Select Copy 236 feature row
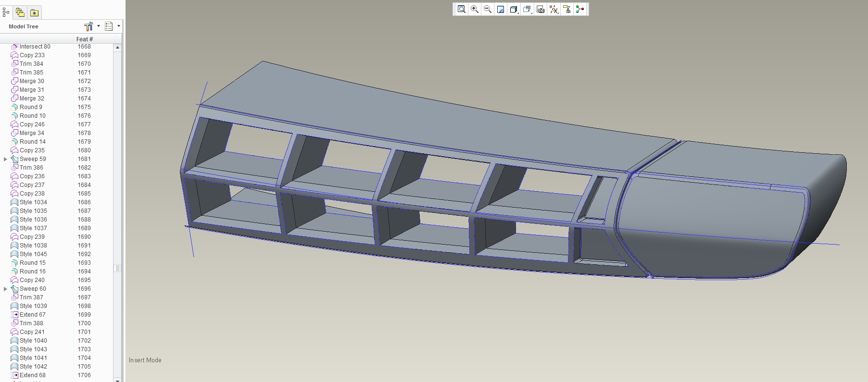Screen dimensions: 868x382 (x=32, y=176)
